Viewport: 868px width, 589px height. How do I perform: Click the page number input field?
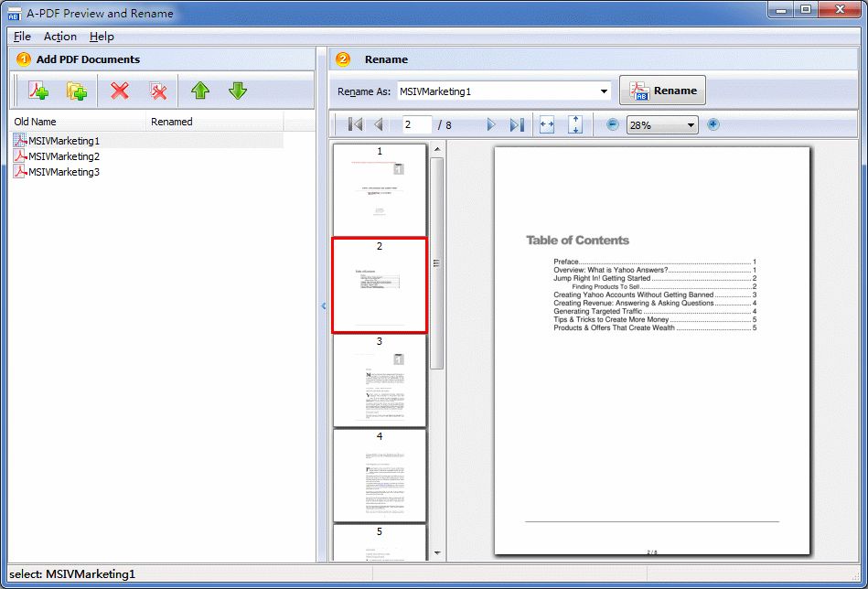click(x=416, y=124)
